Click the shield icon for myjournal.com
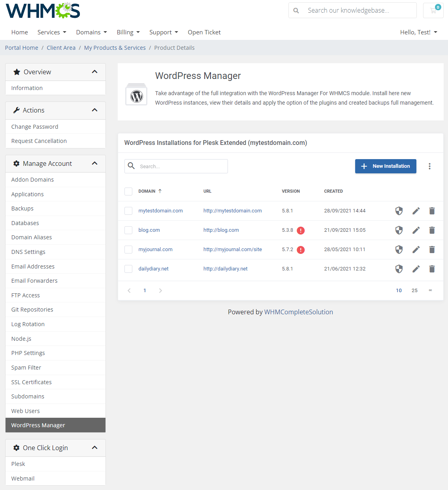The image size is (448, 490). click(399, 250)
